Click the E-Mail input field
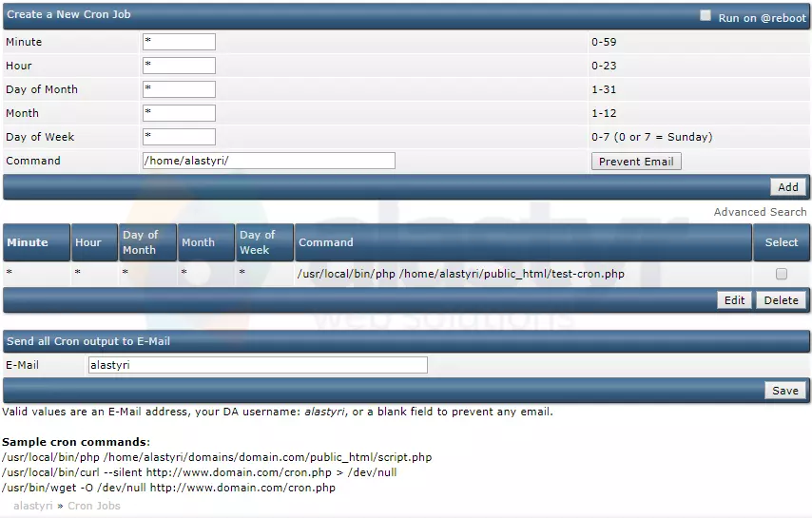812x518 pixels. [x=258, y=365]
